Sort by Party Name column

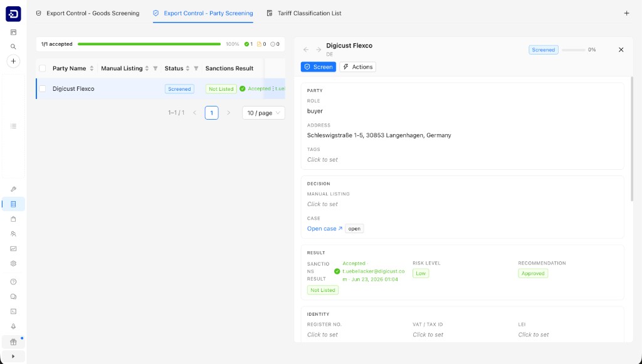point(92,68)
